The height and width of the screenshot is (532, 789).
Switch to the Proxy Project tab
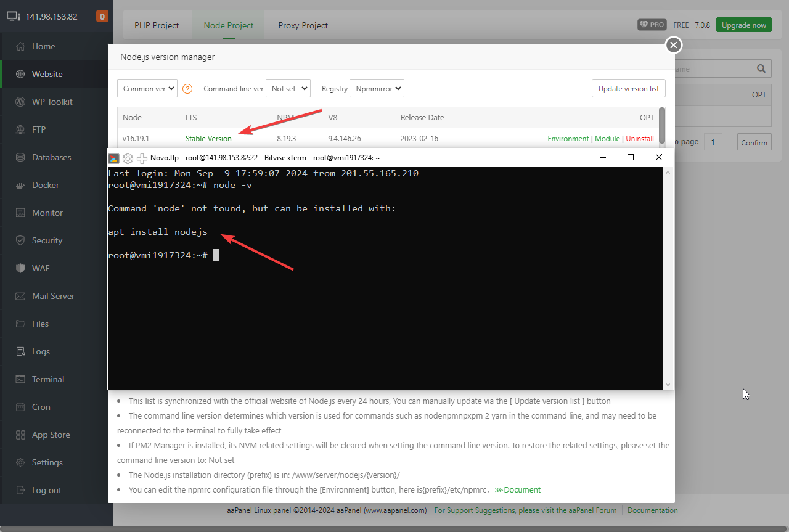pyautogui.click(x=303, y=25)
